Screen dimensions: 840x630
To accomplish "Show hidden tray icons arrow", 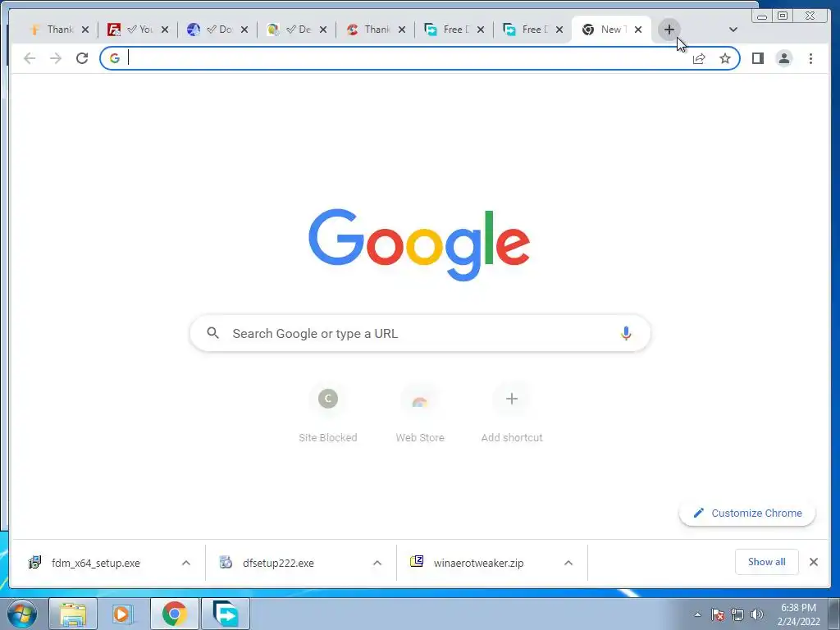I will (x=697, y=614).
